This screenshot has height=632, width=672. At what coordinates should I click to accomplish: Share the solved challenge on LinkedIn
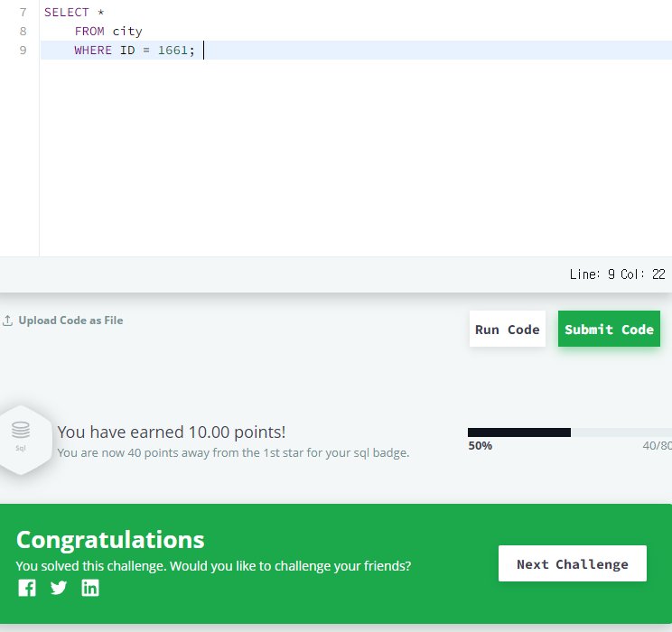point(90,588)
